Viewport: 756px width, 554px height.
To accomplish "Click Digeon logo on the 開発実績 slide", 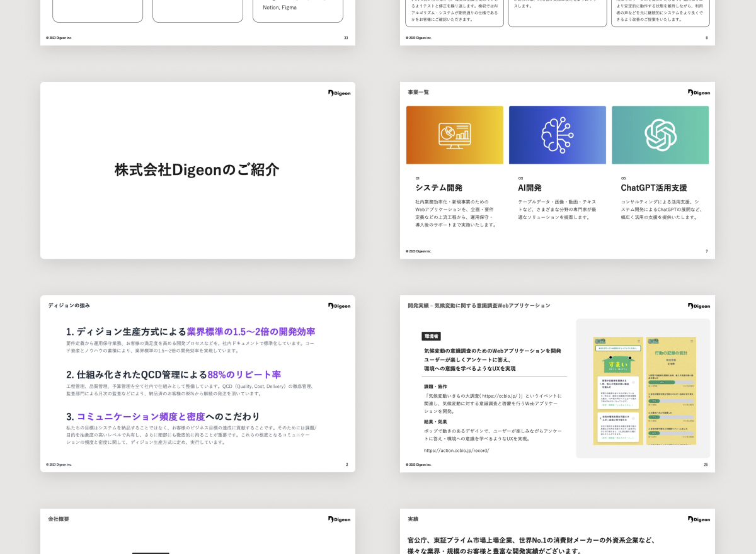I will [699, 306].
